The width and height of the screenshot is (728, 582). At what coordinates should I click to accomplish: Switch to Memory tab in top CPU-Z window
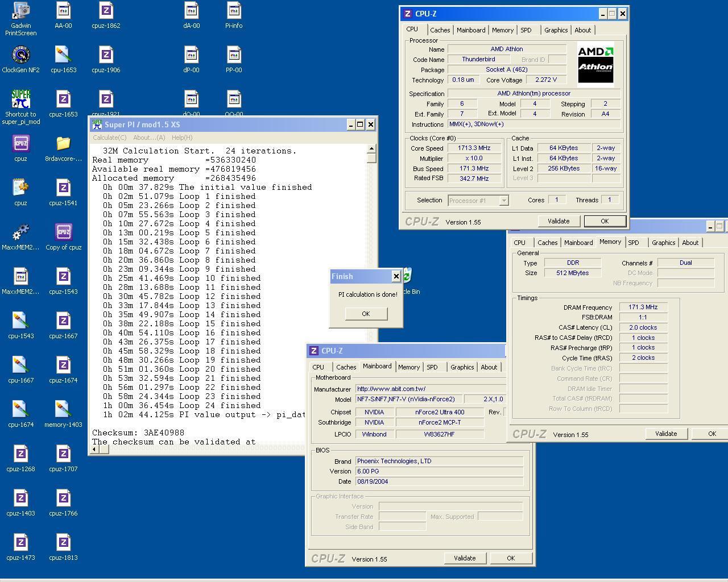503,30
